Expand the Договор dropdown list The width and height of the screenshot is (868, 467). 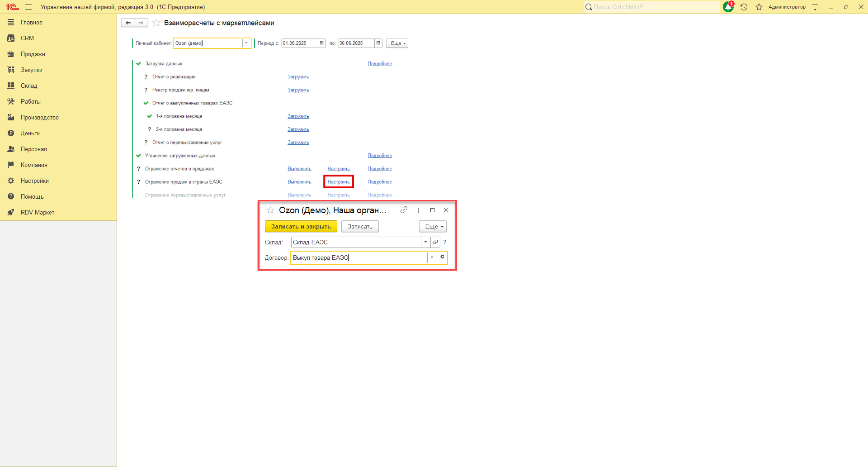click(432, 257)
